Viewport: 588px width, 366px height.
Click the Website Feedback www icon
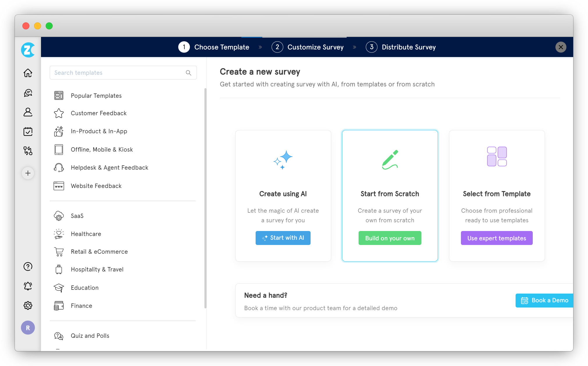coord(59,186)
